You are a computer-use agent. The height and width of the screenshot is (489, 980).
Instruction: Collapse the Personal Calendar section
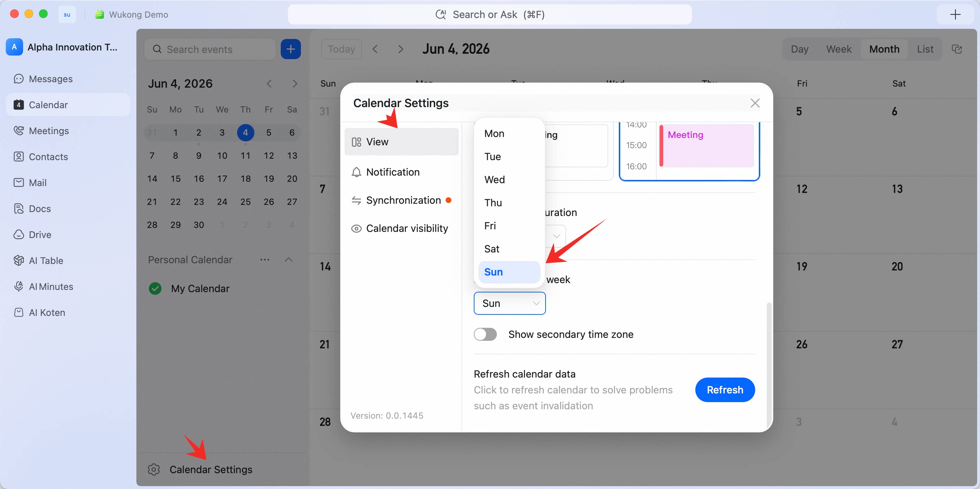point(289,260)
